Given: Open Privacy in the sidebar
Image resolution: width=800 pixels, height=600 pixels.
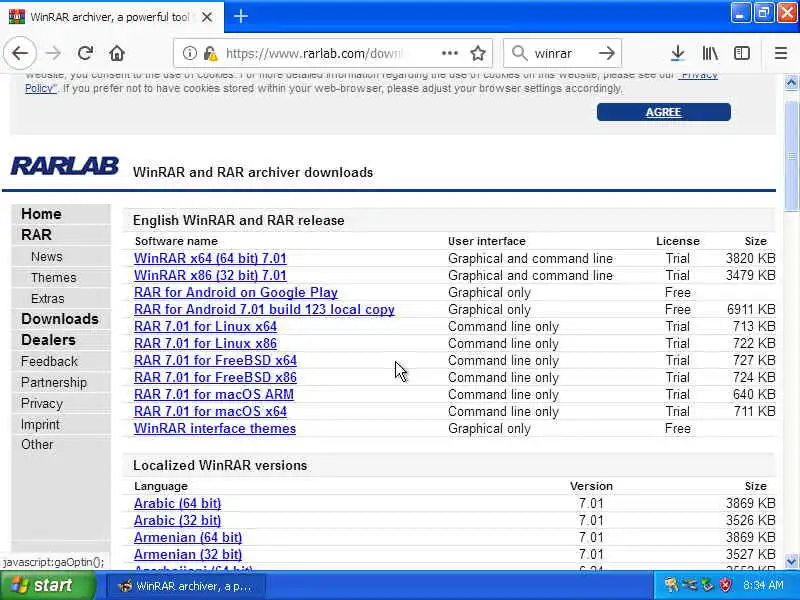Looking at the screenshot, I should tap(42, 403).
